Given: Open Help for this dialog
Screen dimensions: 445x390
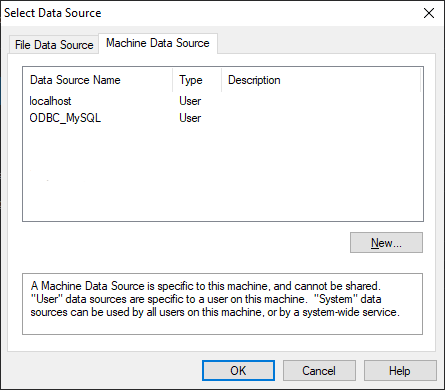Looking at the screenshot, I should [x=400, y=370].
